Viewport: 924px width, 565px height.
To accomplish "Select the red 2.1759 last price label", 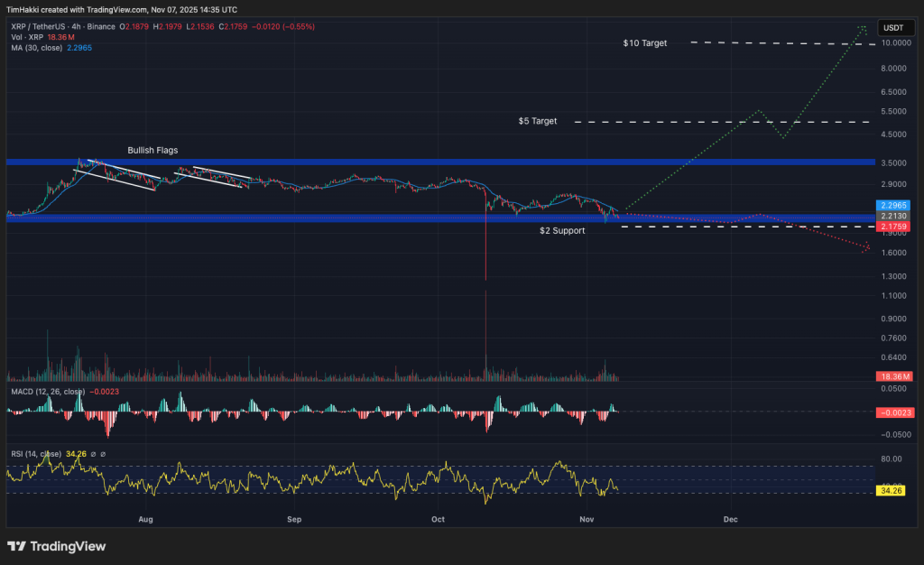I will 892,227.
